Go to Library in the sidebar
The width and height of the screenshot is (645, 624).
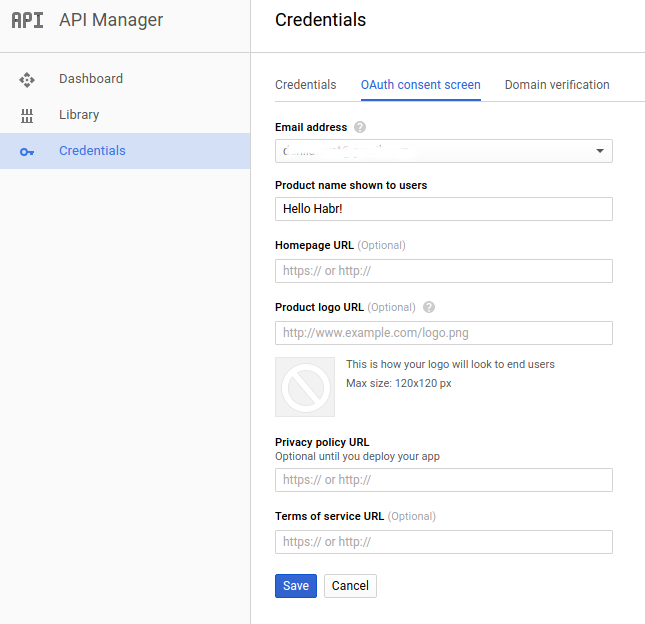pyautogui.click(x=79, y=115)
